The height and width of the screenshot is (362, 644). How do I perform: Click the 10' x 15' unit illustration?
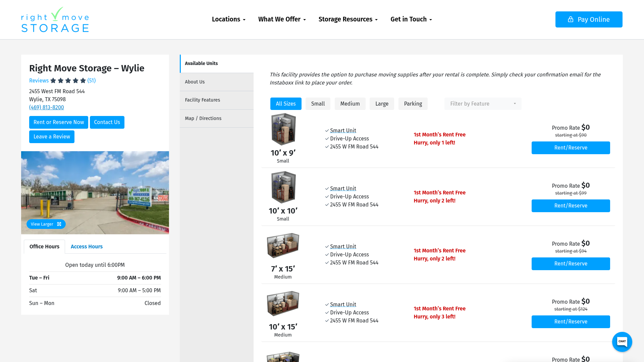(x=283, y=303)
